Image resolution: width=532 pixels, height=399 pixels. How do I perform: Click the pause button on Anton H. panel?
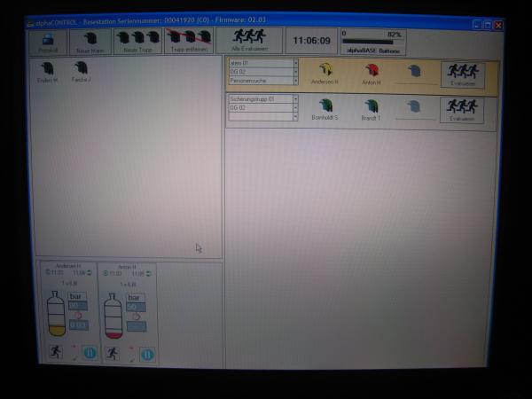click(x=147, y=354)
